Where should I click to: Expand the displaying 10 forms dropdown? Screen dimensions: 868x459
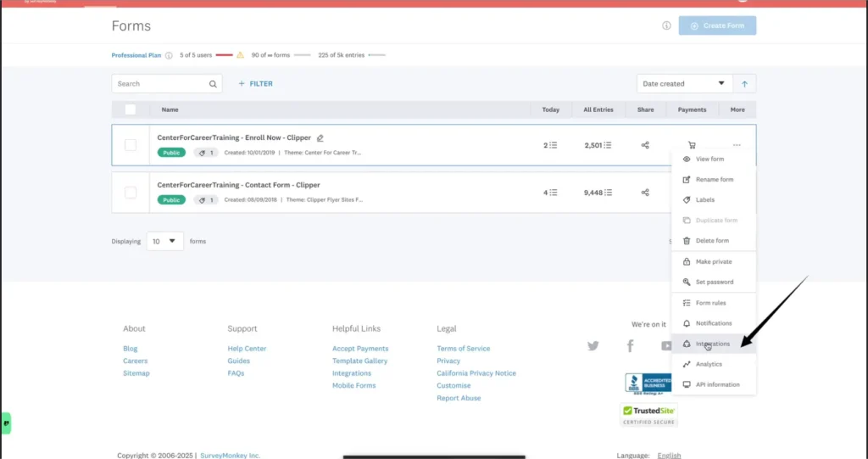click(x=165, y=241)
